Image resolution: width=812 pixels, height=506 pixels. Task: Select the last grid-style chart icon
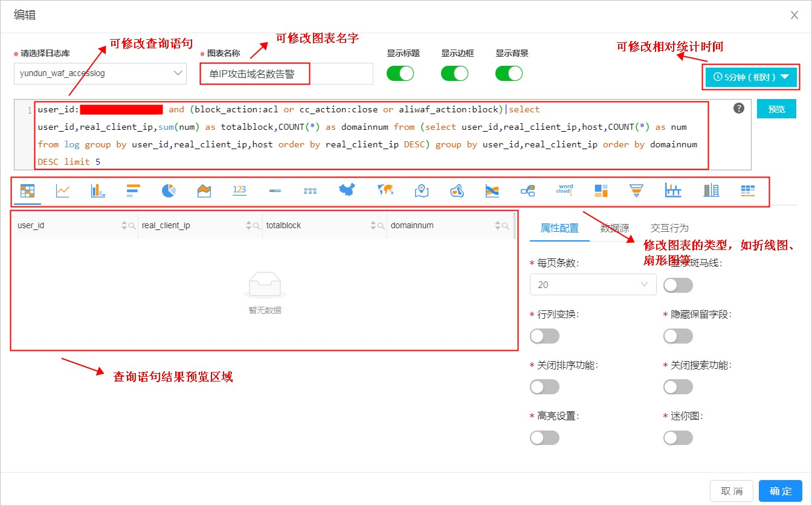click(748, 191)
